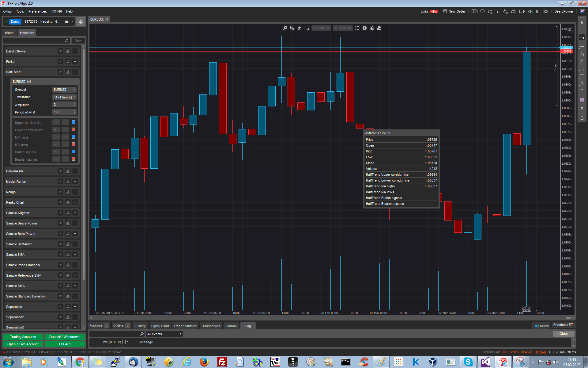588x368 pixels.
Task: Take a chartshot with camera icon
Action: 582,109
